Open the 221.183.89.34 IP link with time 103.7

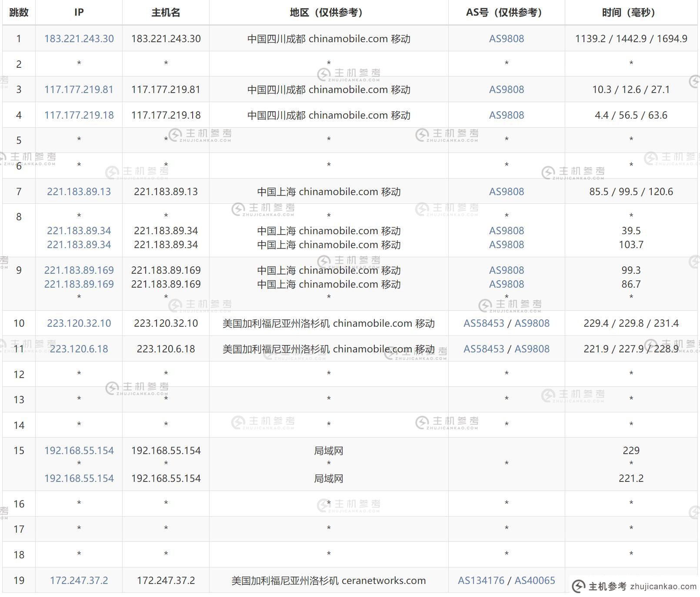[79, 245]
